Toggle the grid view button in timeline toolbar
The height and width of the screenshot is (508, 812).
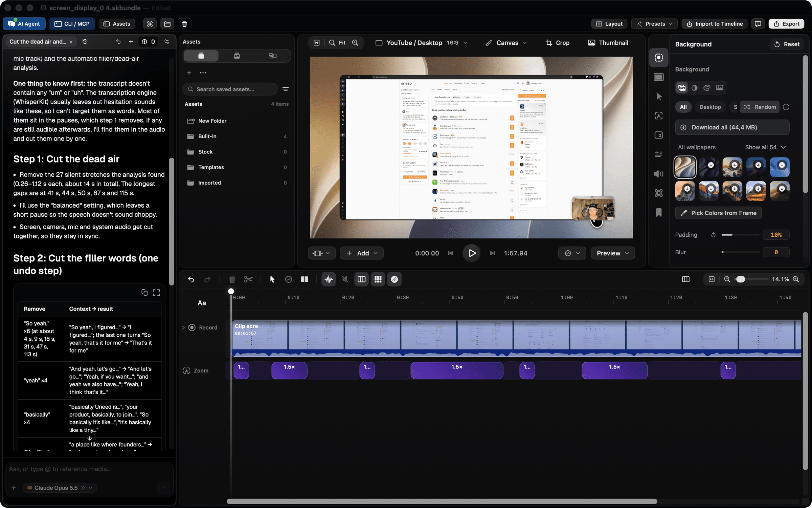378,279
